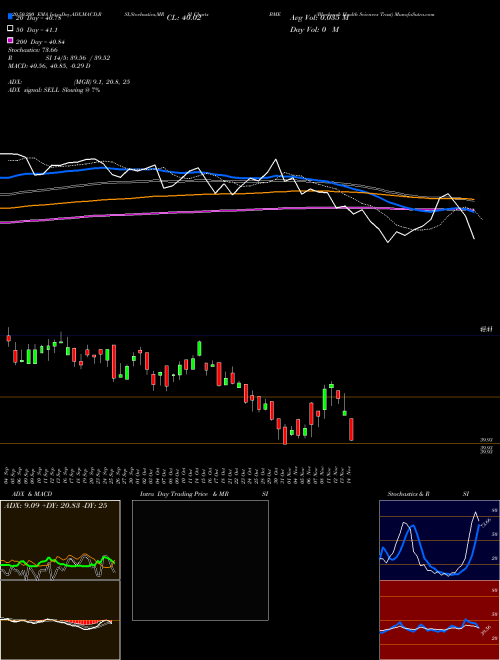Viewport: 500px width, 660px height.
Task: Click the white 50 Day EMA legend swatch
Action: 11,29
